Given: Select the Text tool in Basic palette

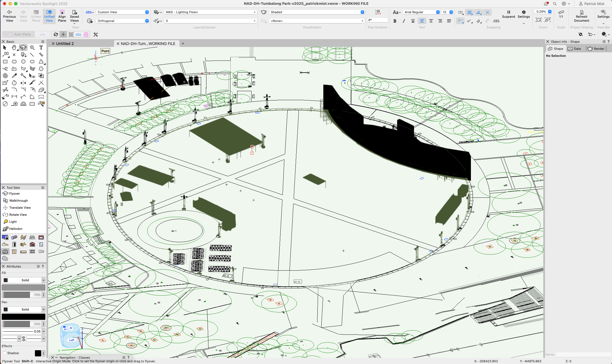Looking at the screenshot, I should (x=41, y=48).
